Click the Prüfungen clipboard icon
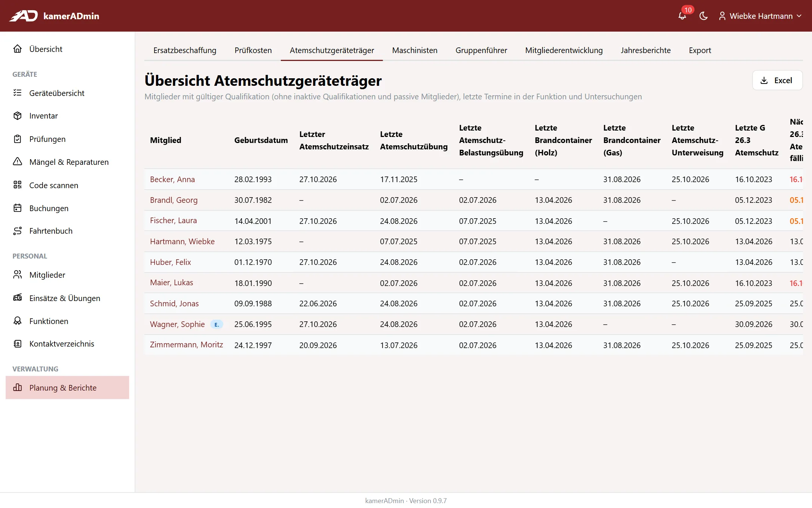This screenshot has height=508, width=812. [18, 139]
